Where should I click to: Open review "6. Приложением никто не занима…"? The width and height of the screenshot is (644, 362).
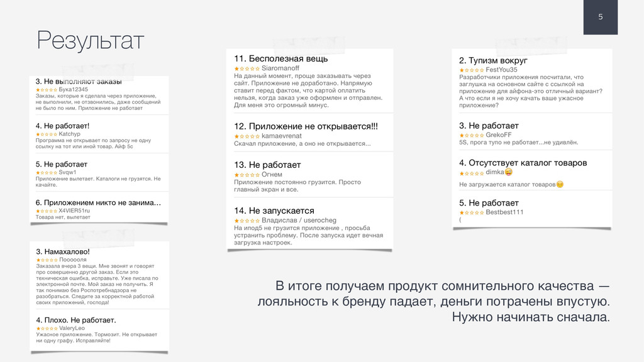click(98, 203)
